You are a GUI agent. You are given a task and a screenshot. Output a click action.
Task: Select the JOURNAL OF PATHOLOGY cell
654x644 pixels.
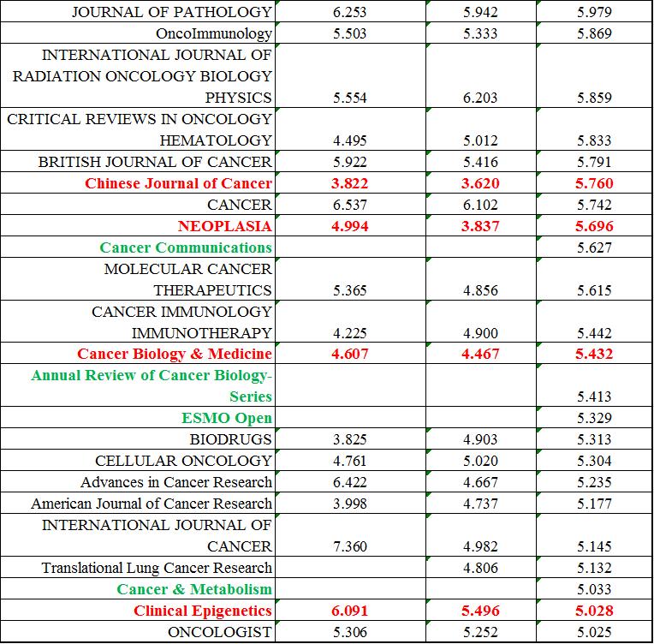(x=138, y=11)
